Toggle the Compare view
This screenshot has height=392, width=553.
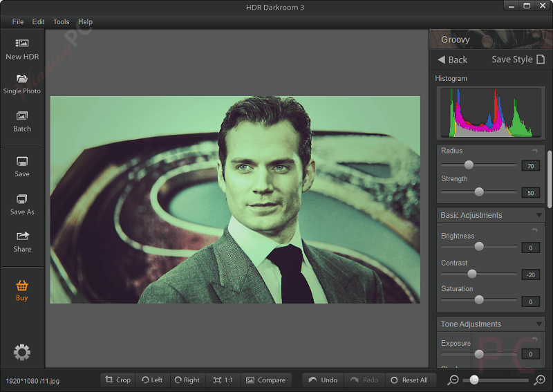(265, 380)
